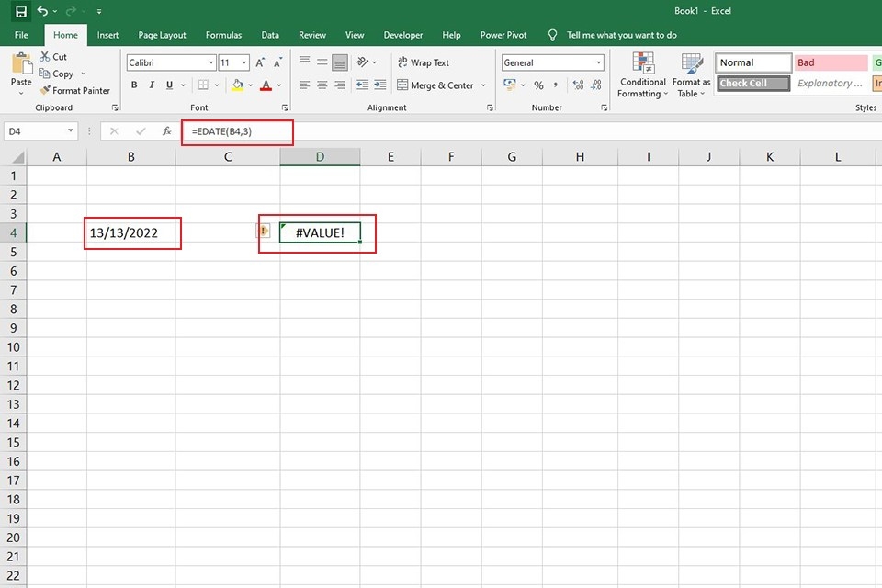Open Font dialog launcher
This screenshot has height=588, width=882.
point(285,107)
